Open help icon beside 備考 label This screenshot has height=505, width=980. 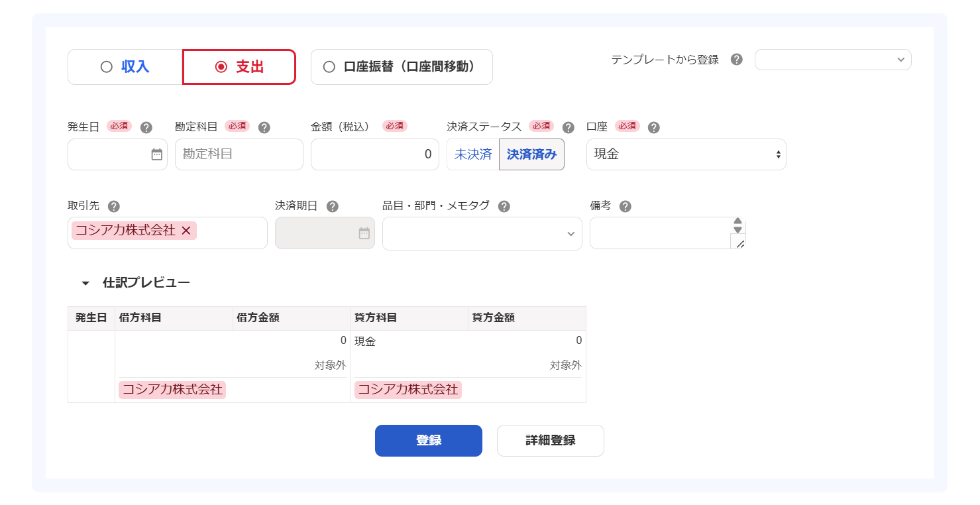coord(625,206)
